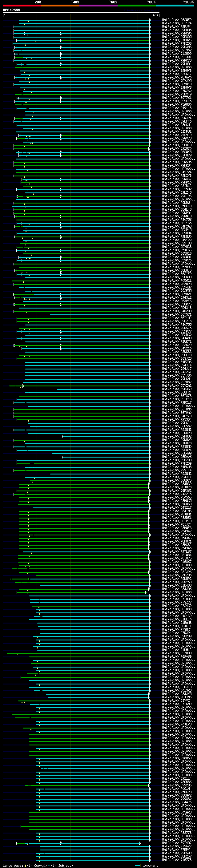Click the white query length bar
Viewport: 197px width, 868px height.
coord(81,13)
